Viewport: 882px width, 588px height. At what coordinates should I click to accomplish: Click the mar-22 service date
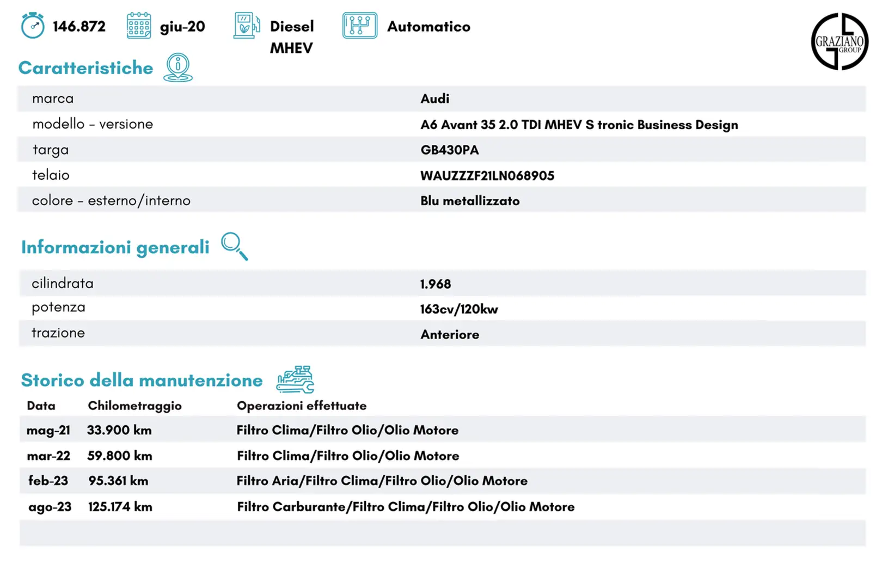[x=48, y=456]
